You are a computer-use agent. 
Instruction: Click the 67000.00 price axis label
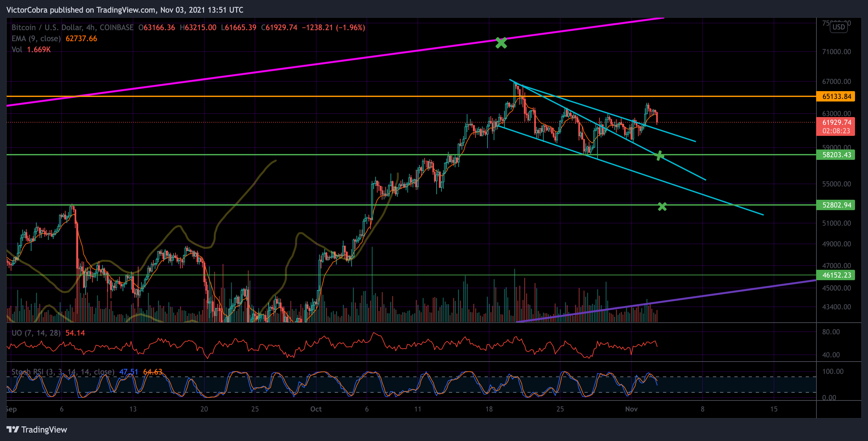point(836,81)
